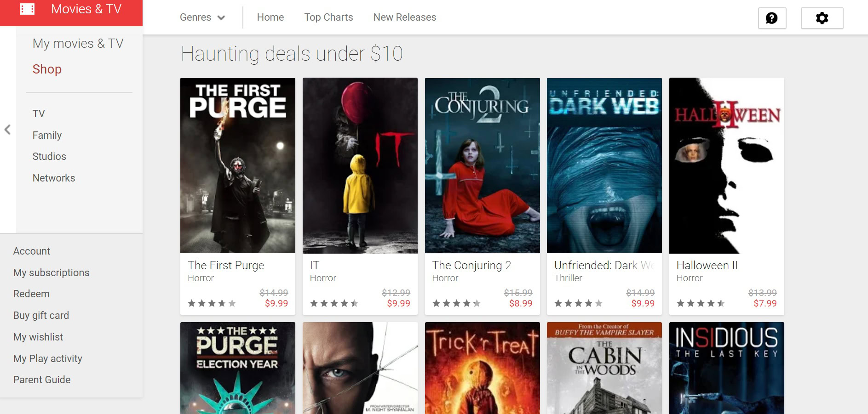Open the Halloween II poster
The width and height of the screenshot is (868, 414).
pyautogui.click(x=727, y=165)
